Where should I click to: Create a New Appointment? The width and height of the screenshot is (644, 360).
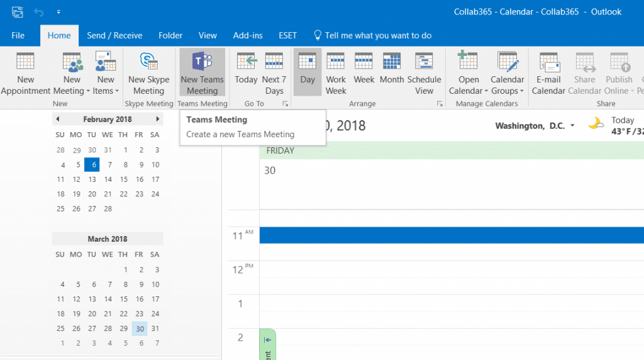[x=25, y=74]
